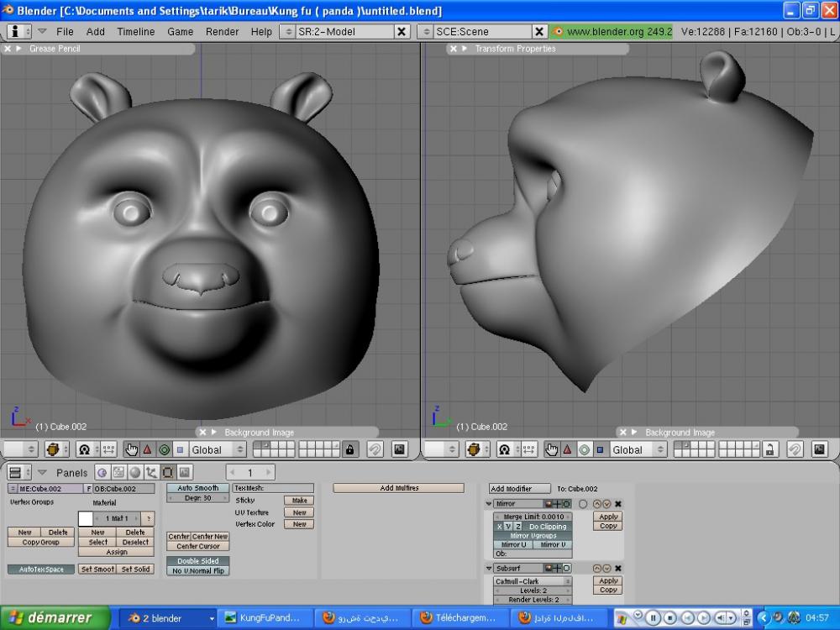Image resolution: width=840 pixels, height=630 pixels.
Task: Click the snap magnet icon in right viewport header
Action: pos(795,449)
